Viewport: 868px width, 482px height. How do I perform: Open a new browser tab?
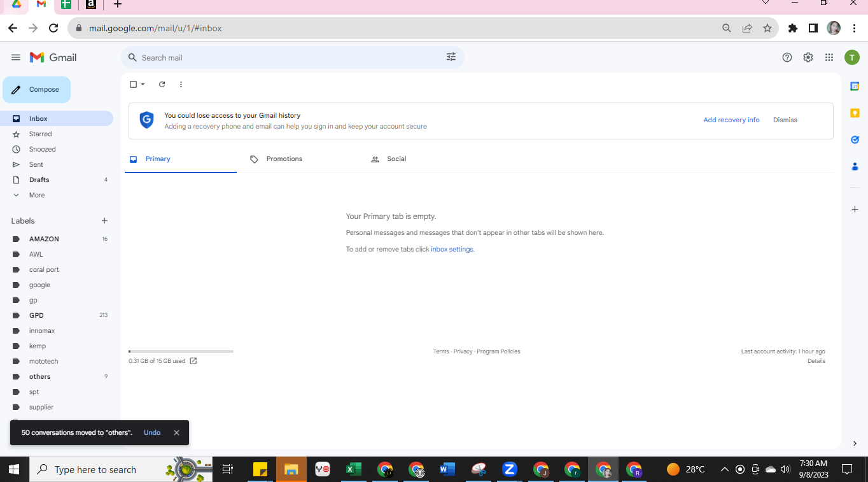118,4
